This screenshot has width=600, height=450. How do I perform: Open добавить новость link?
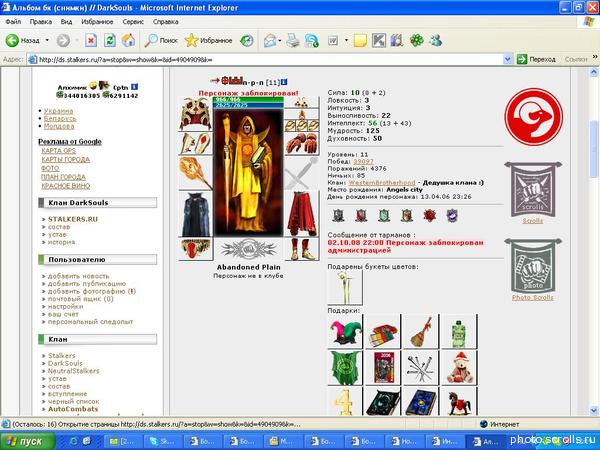78,276
